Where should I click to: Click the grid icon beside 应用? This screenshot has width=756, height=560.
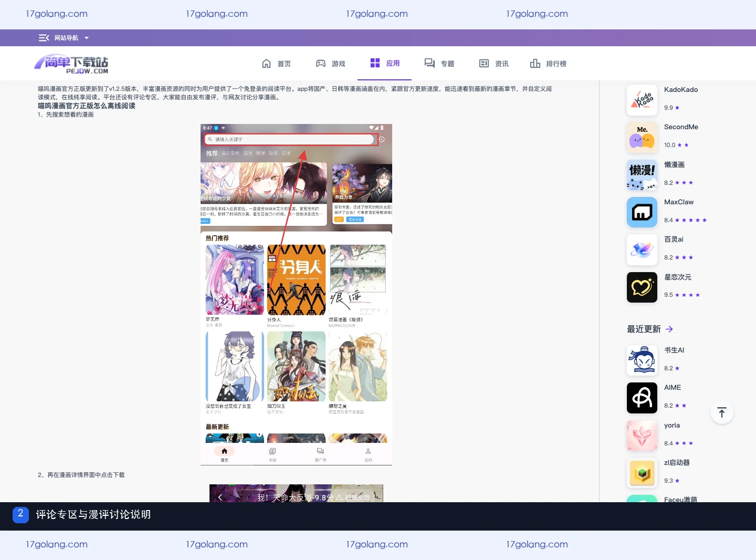[x=375, y=63]
